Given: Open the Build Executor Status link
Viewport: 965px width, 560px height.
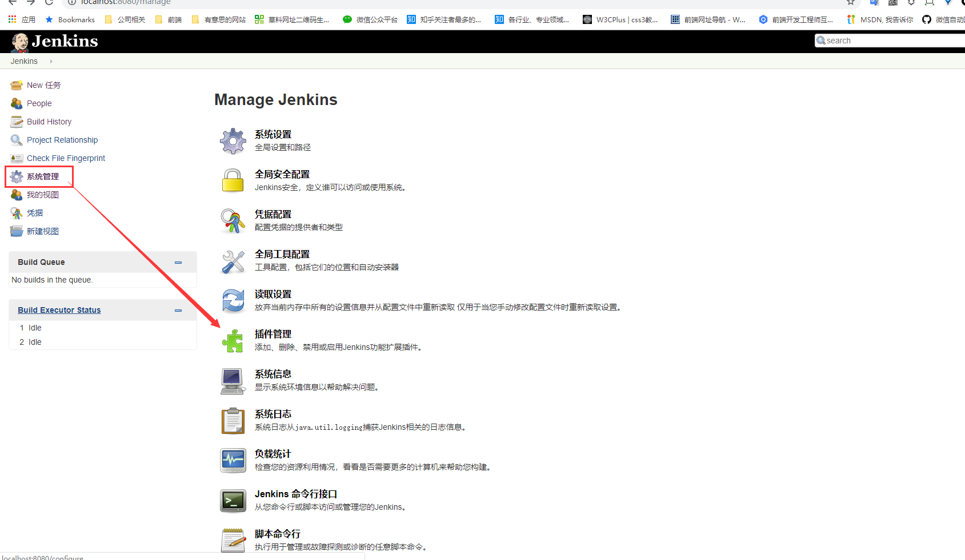Looking at the screenshot, I should tap(59, 310).
